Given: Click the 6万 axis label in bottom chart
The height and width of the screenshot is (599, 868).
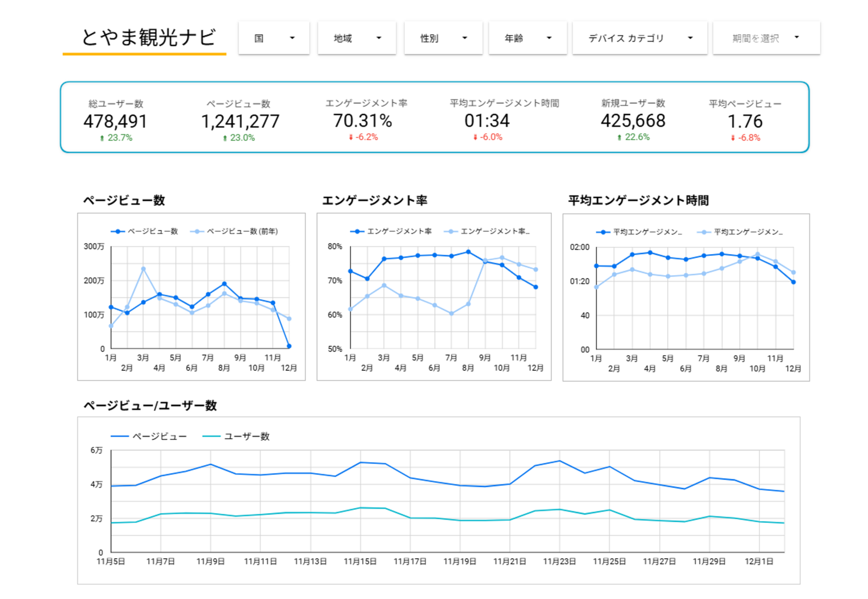Looking at the screenshot, I should [96, 450].
